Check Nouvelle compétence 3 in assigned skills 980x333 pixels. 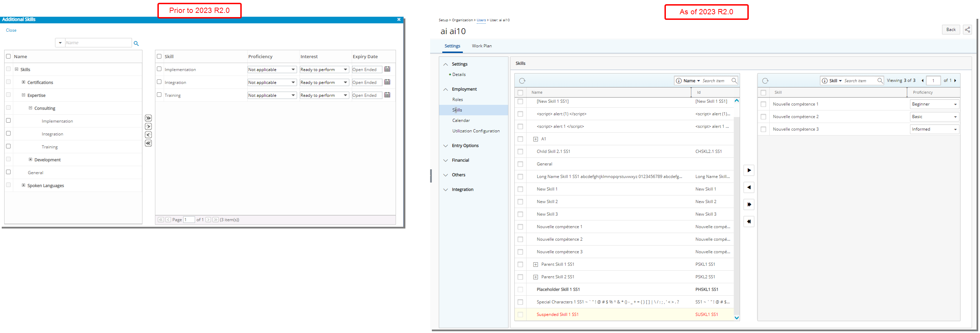point(763,129)
